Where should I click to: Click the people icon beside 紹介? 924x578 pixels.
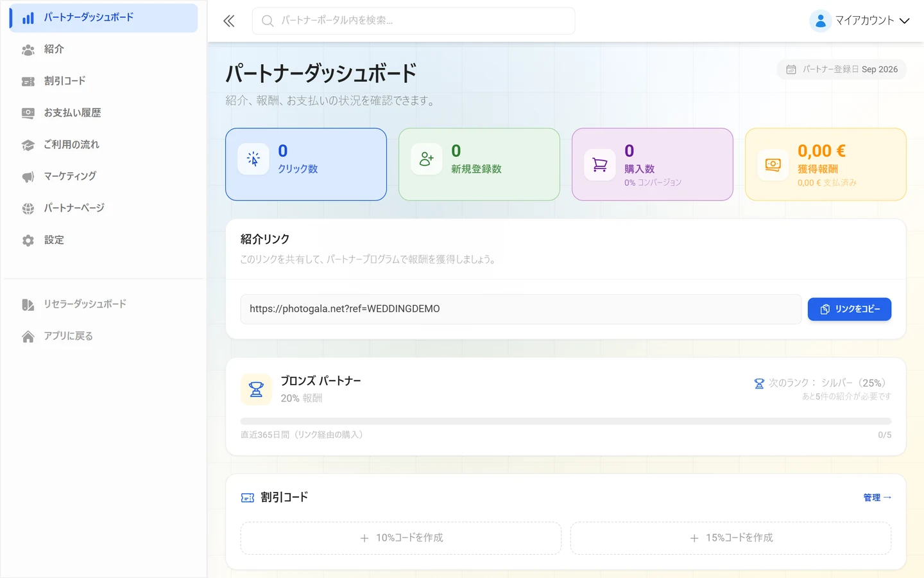pyautogui.click(x=28, y=49)
